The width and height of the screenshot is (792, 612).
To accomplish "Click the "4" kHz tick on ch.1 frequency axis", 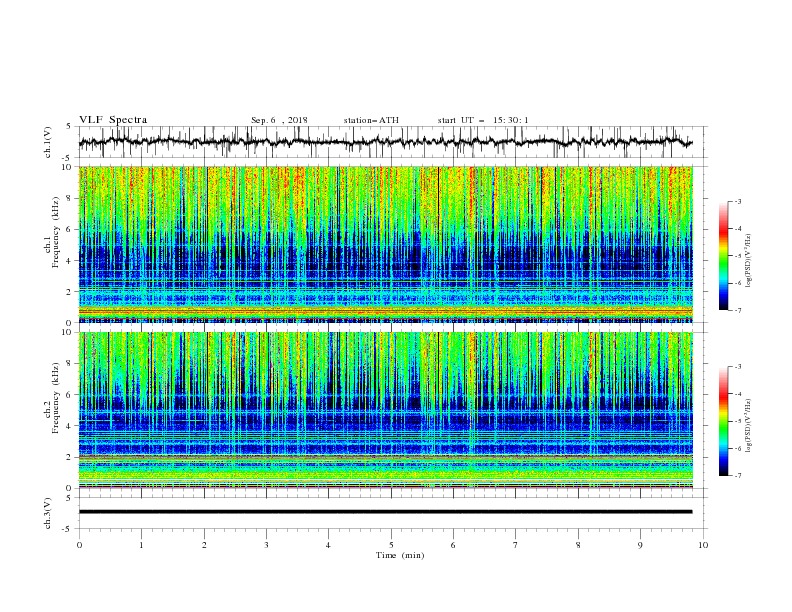I will pos(70,261).
